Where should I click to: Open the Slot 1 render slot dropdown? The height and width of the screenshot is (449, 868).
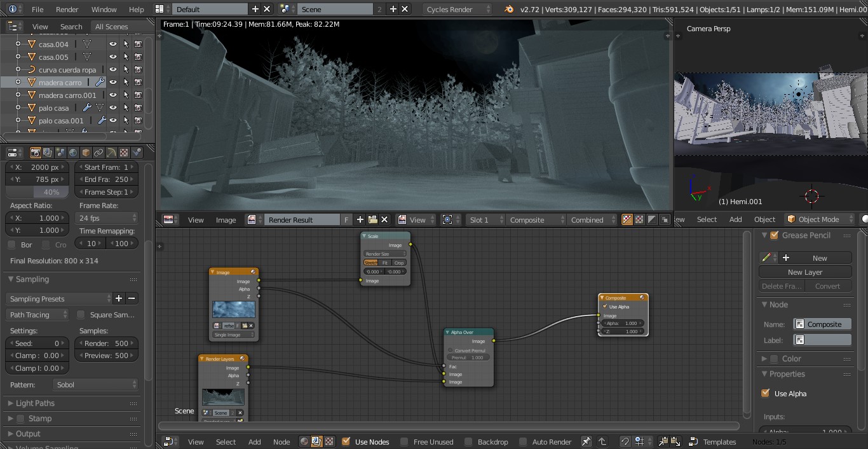(485, 219)
